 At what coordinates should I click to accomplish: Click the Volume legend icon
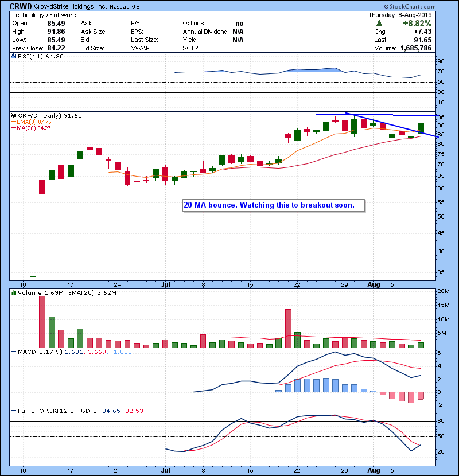(14, 293)
